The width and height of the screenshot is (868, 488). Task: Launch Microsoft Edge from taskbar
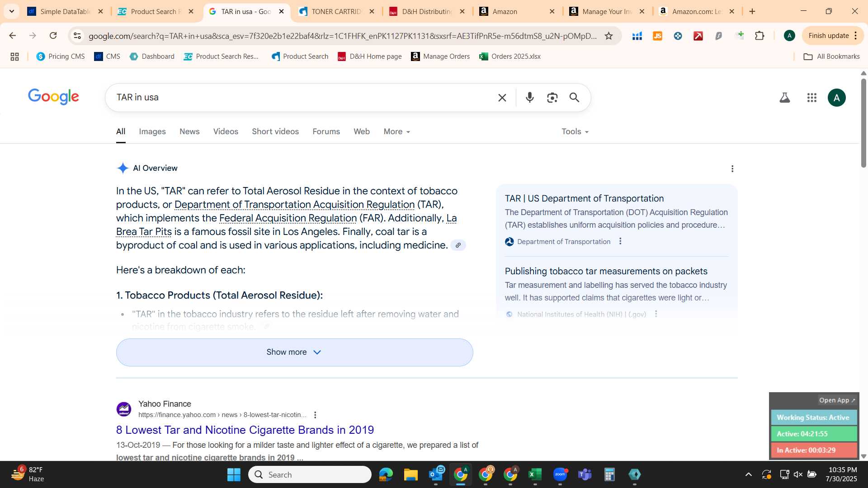[x=386, y=474]
